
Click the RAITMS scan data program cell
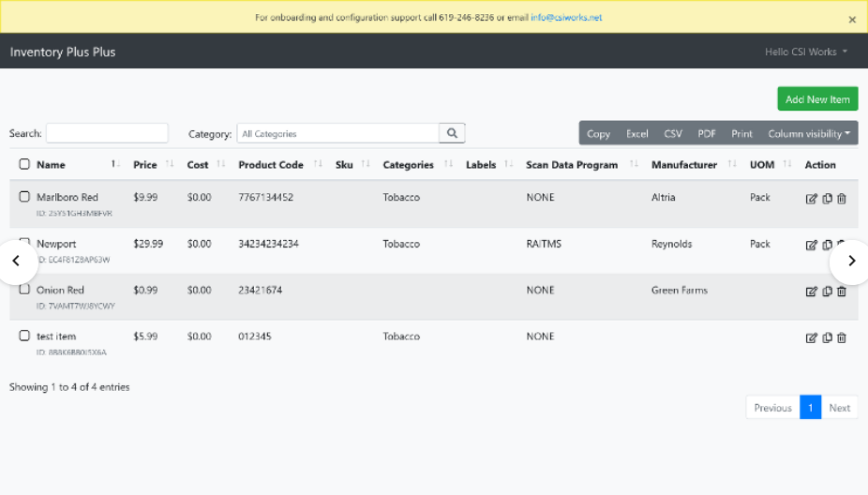click(544, 244)
